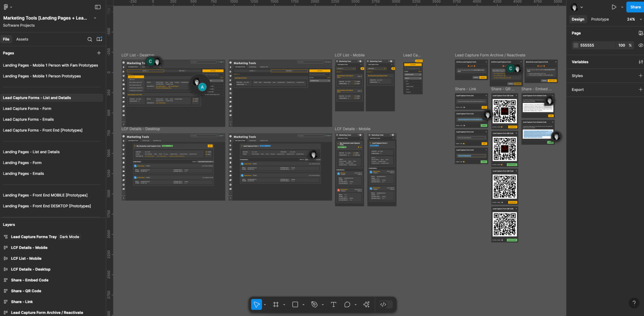This screenshot has height=316, width=644.
Task: Click the page background color swatch
Action: point(576,45)
